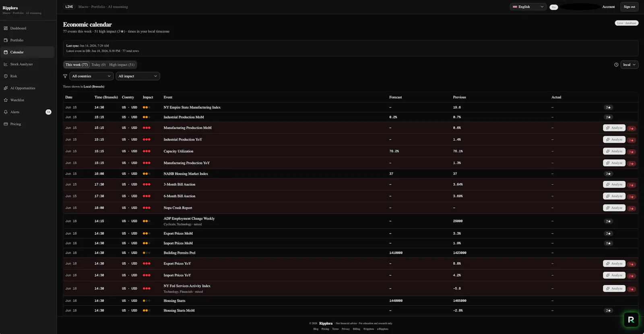Select the Industrial Production MoM event
644x334 pixels.
[351, 117]
